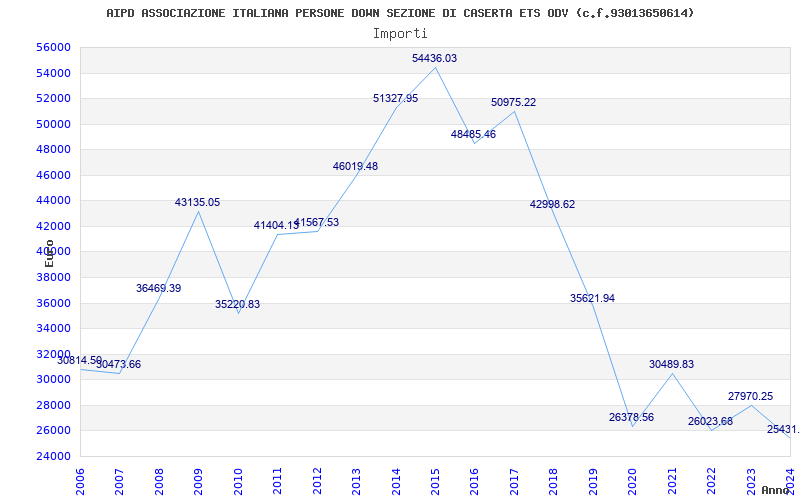
Task: Click the 2013 year axis label
Action: pos(356,482)
